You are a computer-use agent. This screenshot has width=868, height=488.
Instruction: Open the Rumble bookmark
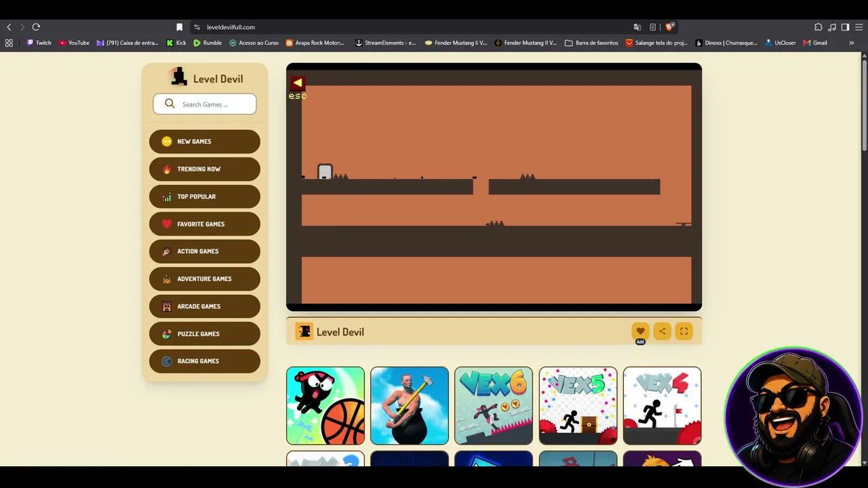(208, 43)
